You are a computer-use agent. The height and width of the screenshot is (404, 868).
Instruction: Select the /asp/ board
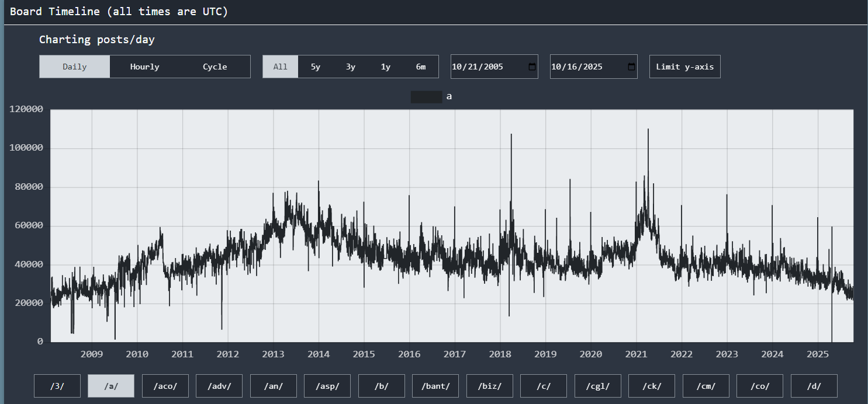pyautogui.click(x=327, y=386)
